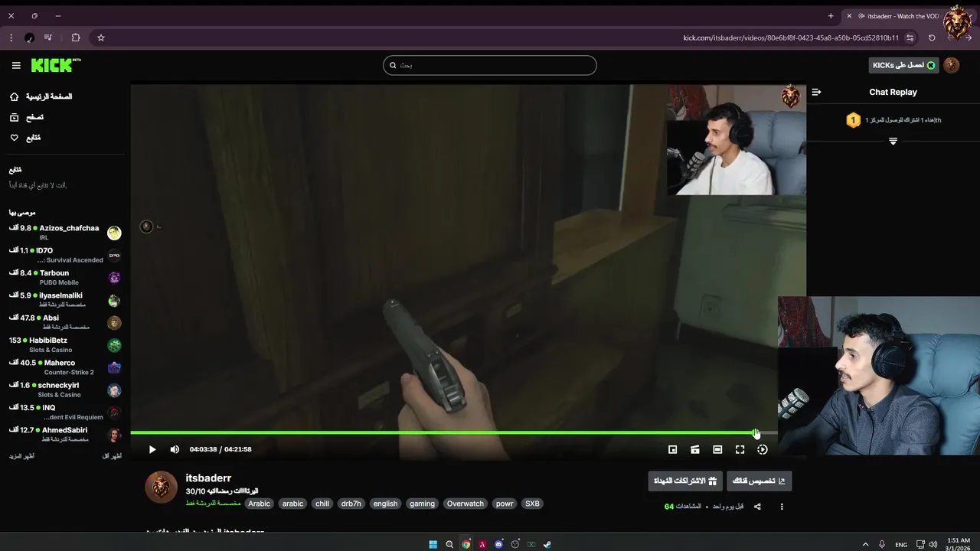Seek on the green video progress bar
The height and width of the screenshot is (551, 980).
coord(454,433)
